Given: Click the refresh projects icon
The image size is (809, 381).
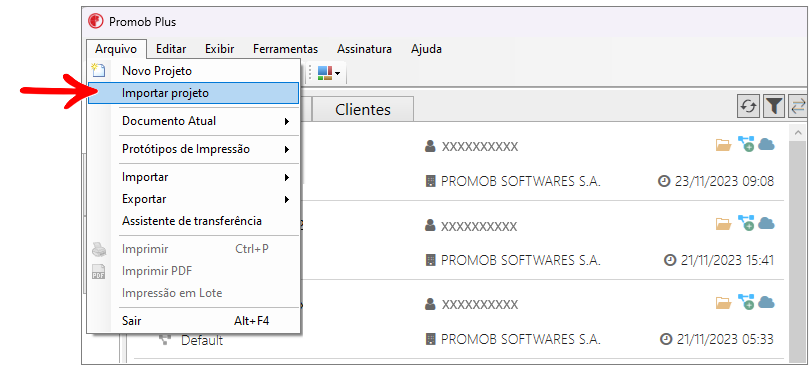Looking at the screenshot, I should pyautogui.click(x=748, y=107).
